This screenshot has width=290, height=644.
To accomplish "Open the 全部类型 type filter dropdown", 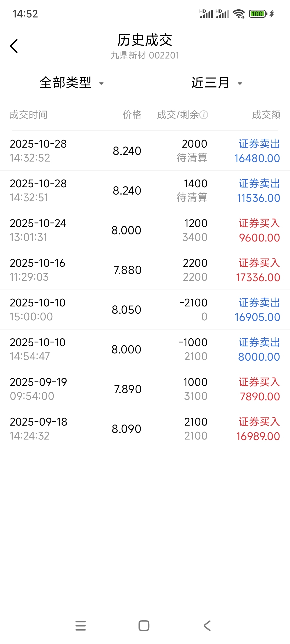I will [66, 83].
